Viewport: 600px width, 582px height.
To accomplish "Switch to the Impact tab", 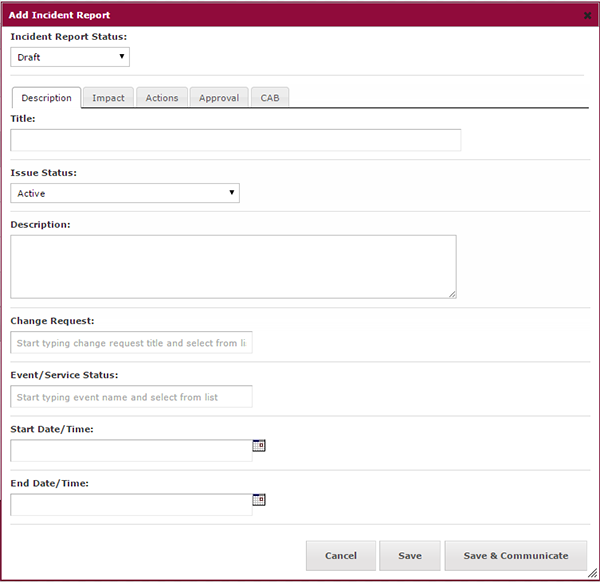I will (x=108, y=98).
